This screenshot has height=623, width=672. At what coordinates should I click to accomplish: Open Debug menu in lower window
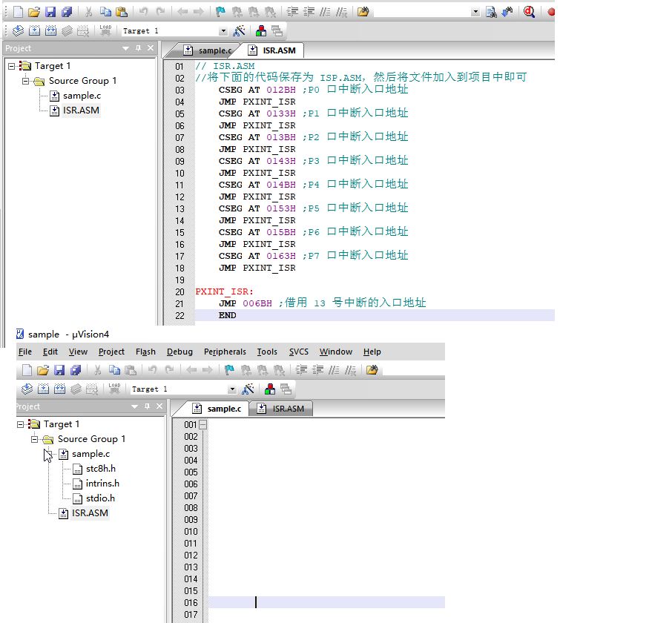click(179, 352)
